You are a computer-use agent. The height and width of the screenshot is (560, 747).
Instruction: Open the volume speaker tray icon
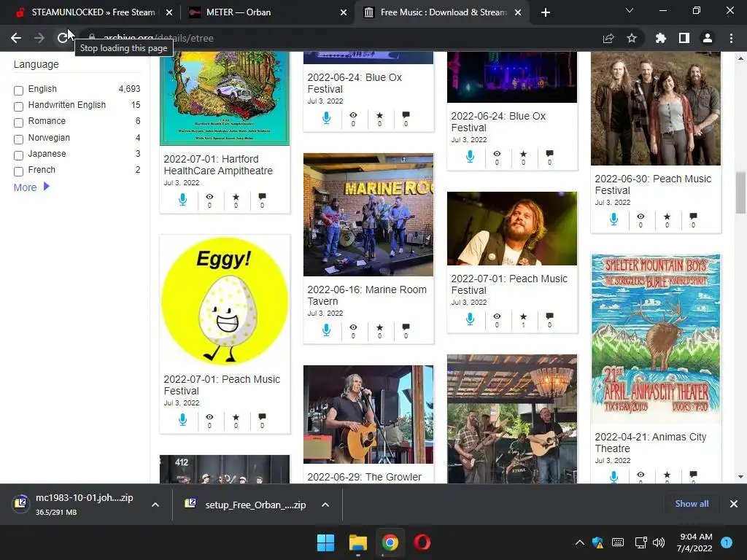coord(659,542)
